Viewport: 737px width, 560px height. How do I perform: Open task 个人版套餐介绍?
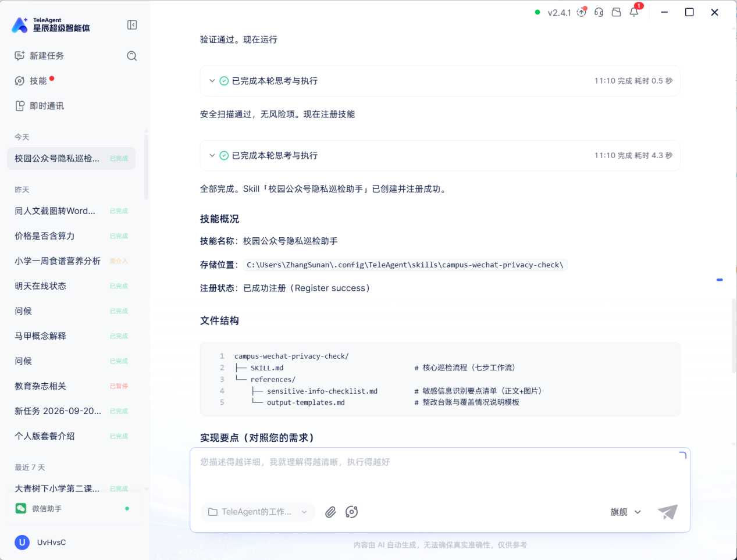tap(71, 436)
